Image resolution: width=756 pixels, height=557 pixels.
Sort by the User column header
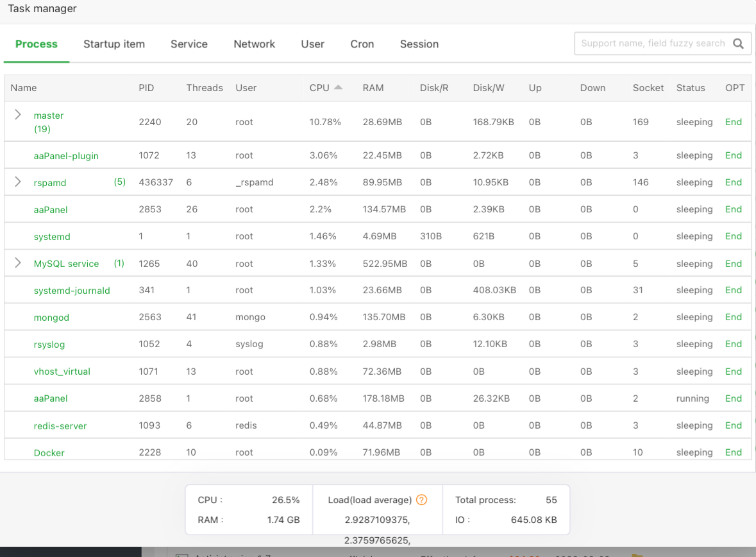click(246, 88)
